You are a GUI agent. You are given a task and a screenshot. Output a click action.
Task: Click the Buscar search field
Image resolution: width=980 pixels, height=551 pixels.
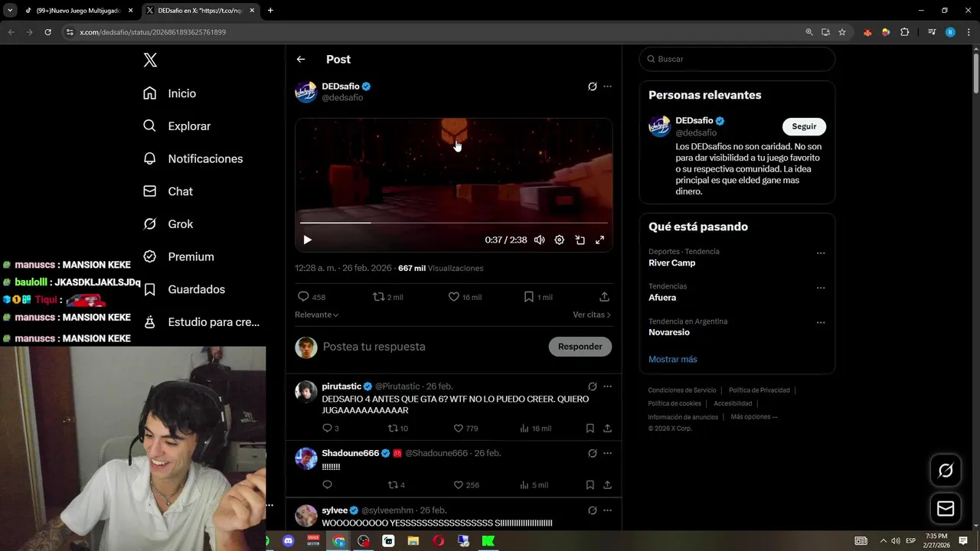(737, 59)
